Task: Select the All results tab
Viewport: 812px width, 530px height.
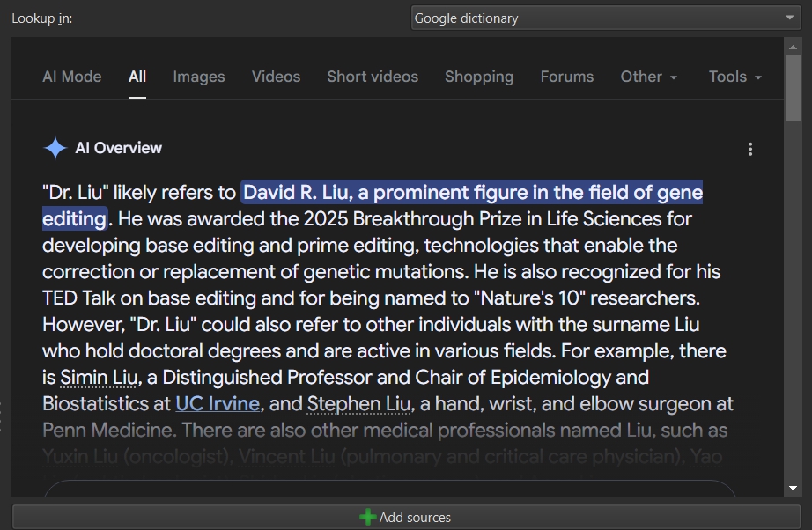Action: coord(137,77)
